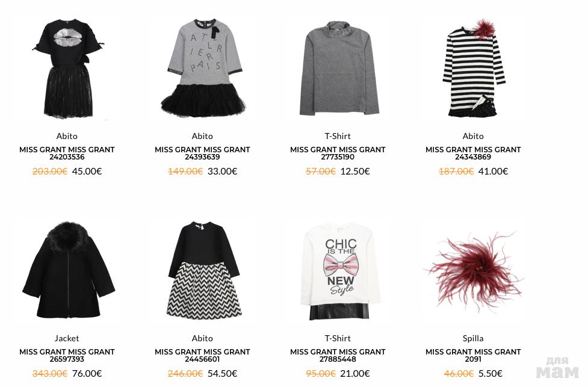
Task: Open the grey Atelier Paris dress image
Action: point(203,67)
